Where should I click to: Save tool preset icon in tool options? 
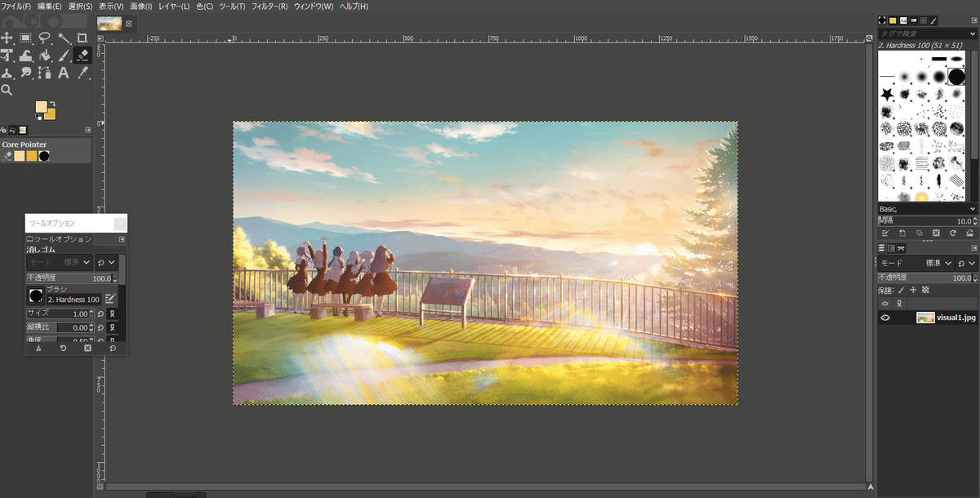(x=38, y=349)
